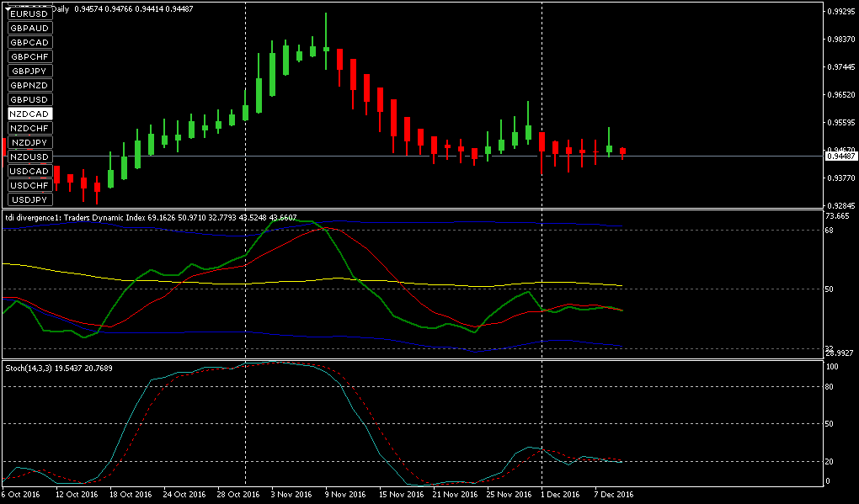Click the '6 Oct 2016' date label
The image size is (859, 504).
19,494
